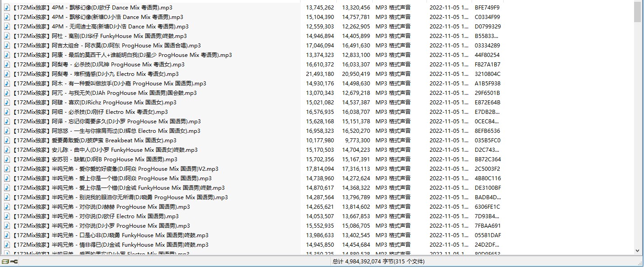
Task: Click the drive icon in status bar
Action: click(5, 262)
